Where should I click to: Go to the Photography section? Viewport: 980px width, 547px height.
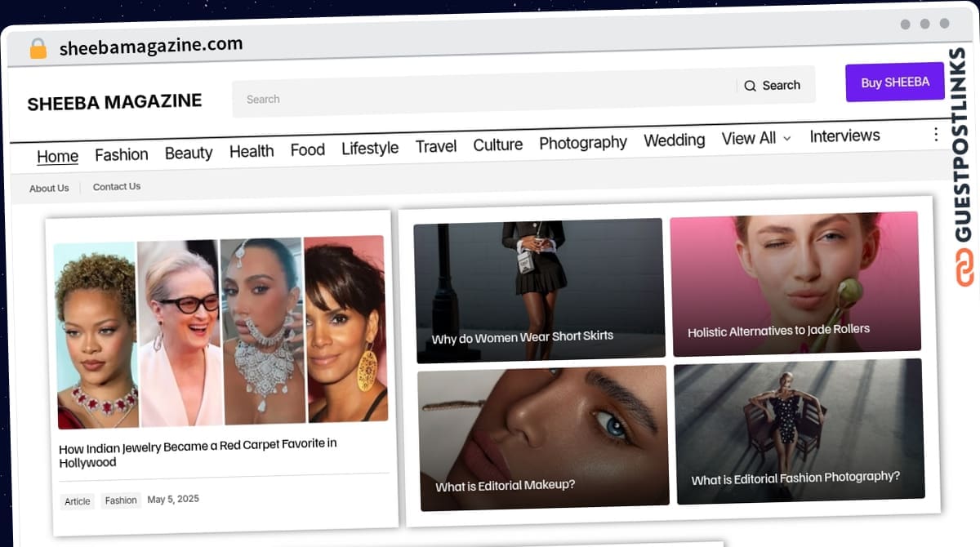(x=583, y=142)
